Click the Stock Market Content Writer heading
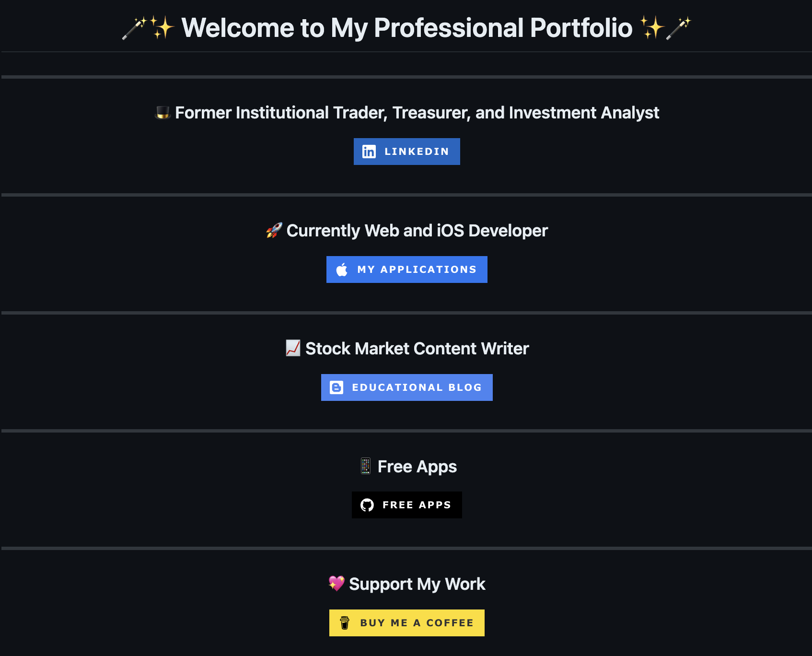 tap(417, 349)
